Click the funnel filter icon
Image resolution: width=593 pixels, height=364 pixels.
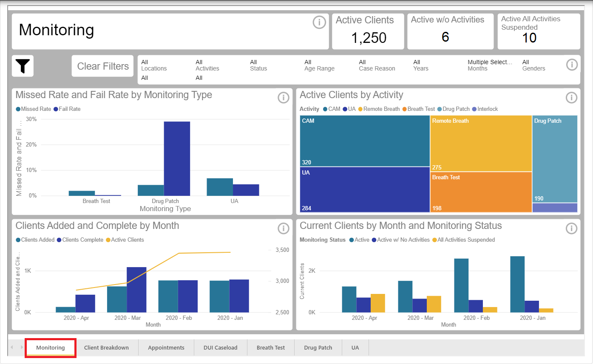click(23, 66)
